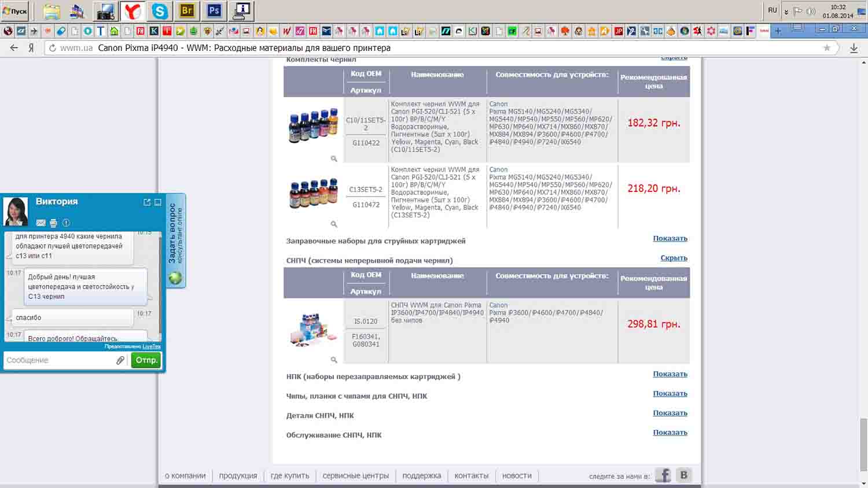
Task: Open the camera and monitor taskbar icon
Action: point(105,11)
